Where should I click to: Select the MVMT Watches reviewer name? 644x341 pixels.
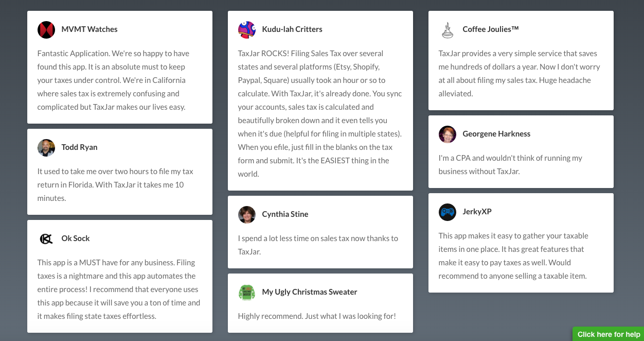click(90, 29)
